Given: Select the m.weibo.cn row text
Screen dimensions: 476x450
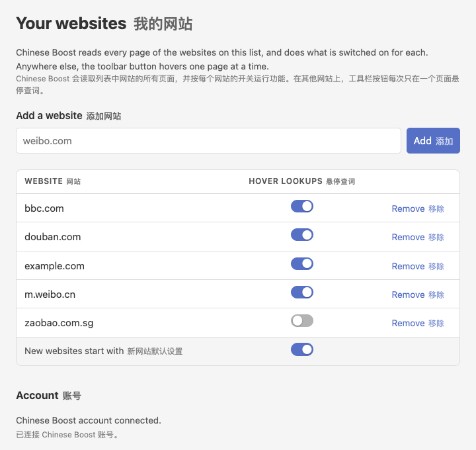Looking at the screenshot, I should coord(50,294).
